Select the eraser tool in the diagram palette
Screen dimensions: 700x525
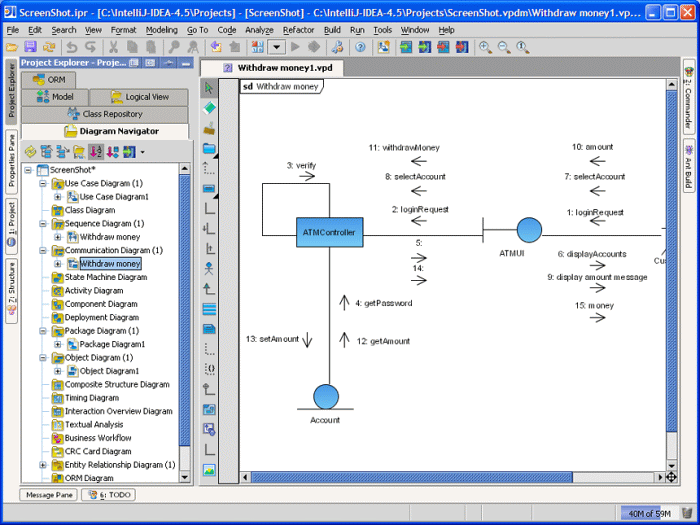coord(209,108)
